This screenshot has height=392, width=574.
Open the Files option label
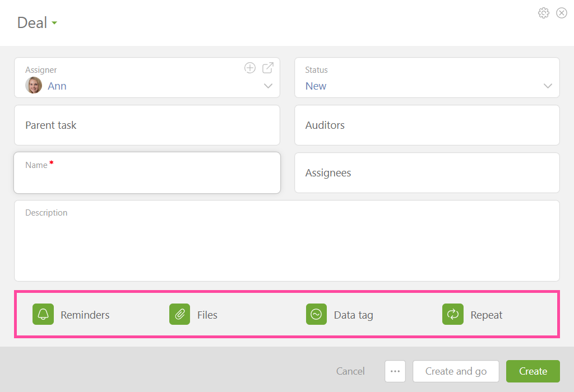tap(207, 315)
